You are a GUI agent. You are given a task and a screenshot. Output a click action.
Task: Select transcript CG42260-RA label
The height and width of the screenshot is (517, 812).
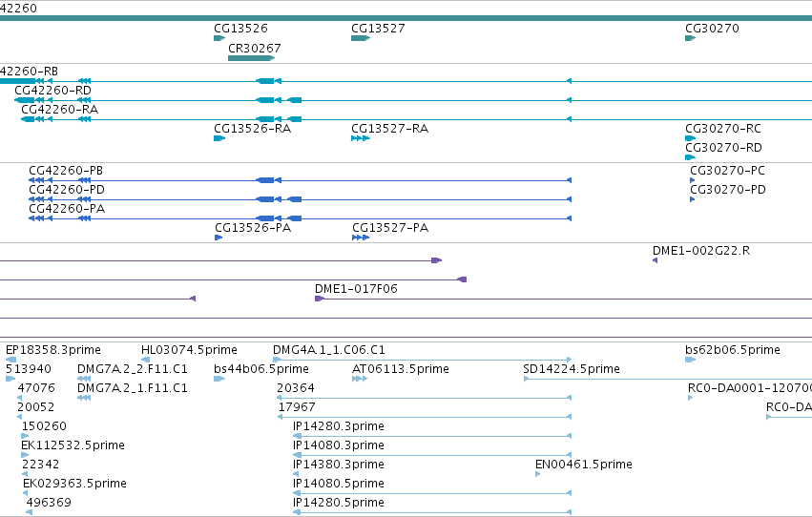[x=59, y=110]
